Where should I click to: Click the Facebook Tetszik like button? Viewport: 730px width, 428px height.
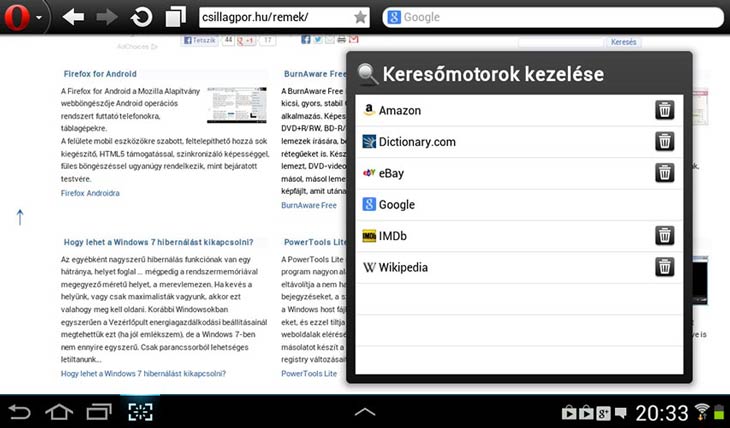(200, 41)
